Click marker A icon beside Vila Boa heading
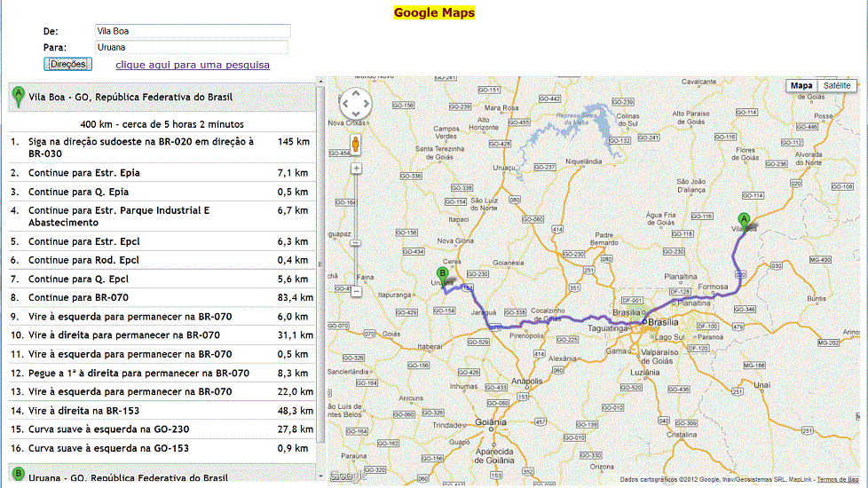 coord(19,97)
